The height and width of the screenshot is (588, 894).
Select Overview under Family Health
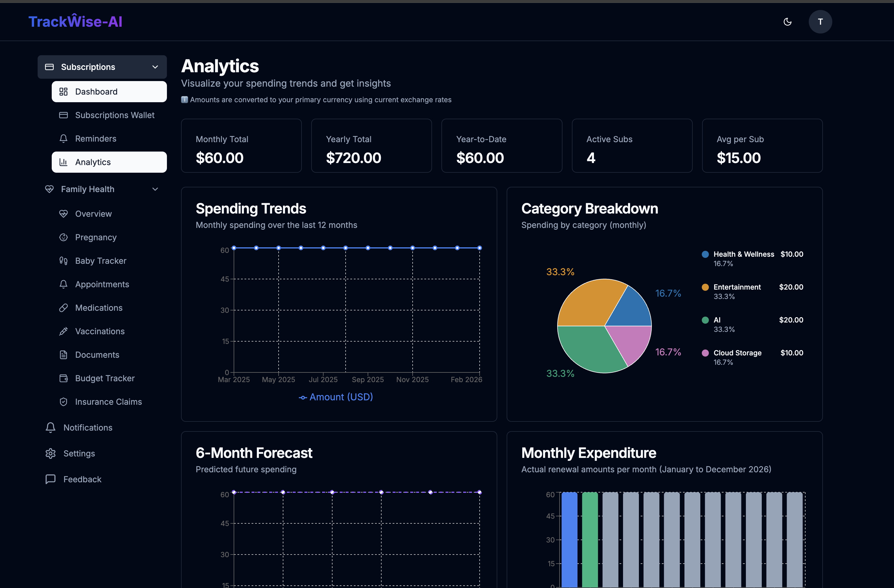click(93, 213)
